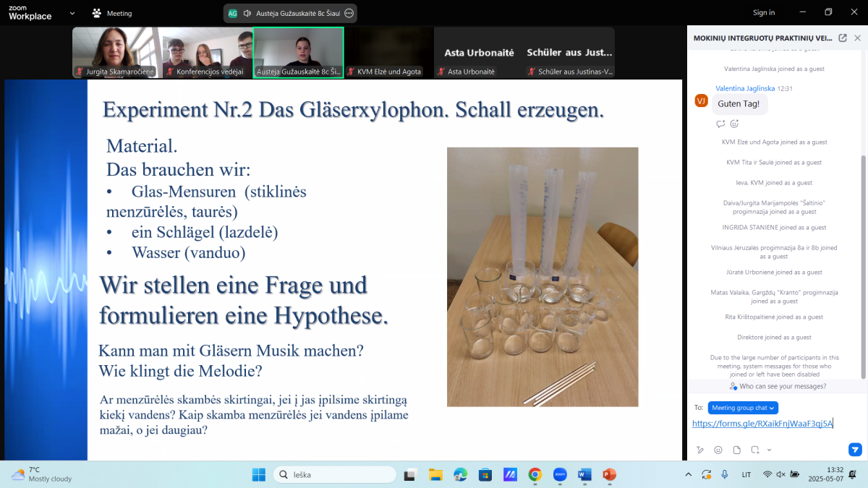
Task: Select Jurgita Skamaročienė's video thumbnail
Action: [x=116, y=52]
